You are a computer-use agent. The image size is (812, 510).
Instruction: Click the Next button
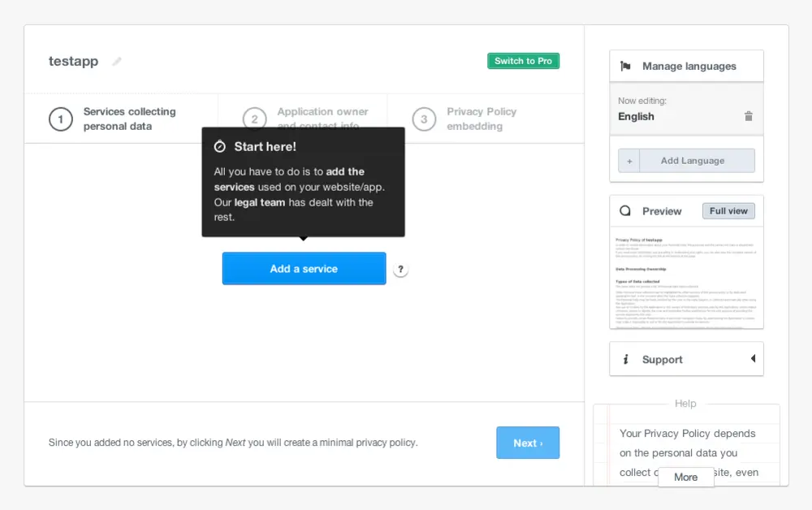[x=528, y=443]
